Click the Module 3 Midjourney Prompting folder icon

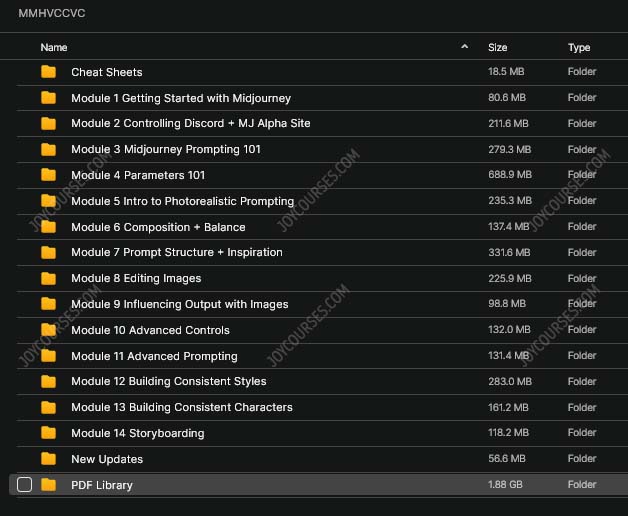point(48,149)
